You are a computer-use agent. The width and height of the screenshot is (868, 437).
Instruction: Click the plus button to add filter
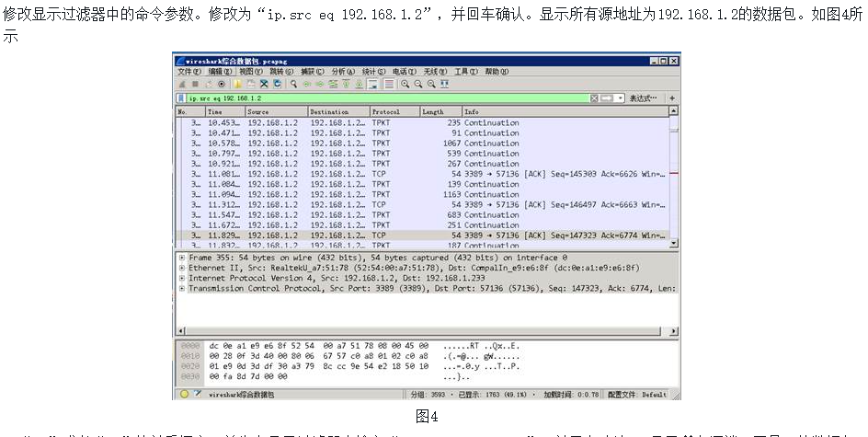[x=672, y=98]
